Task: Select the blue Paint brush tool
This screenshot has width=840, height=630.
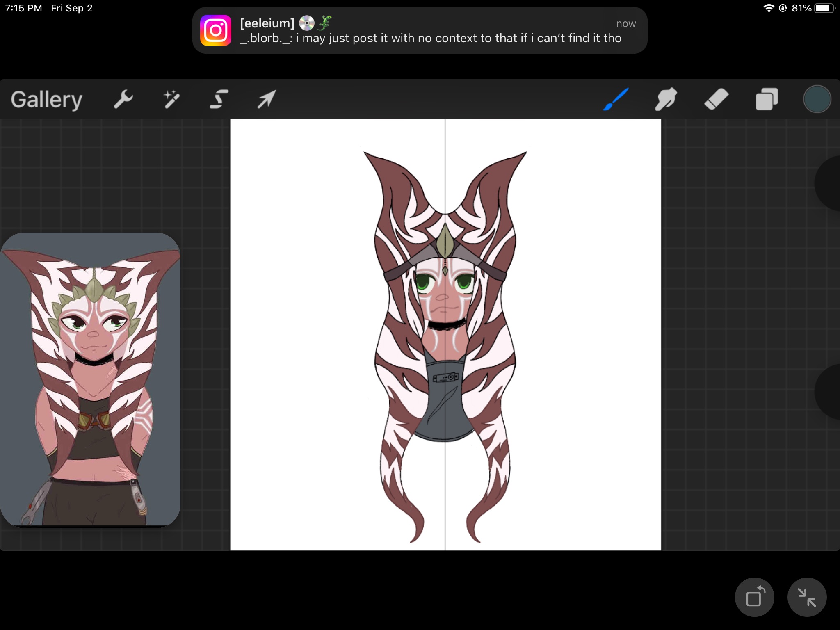Action: click(616, 99)
